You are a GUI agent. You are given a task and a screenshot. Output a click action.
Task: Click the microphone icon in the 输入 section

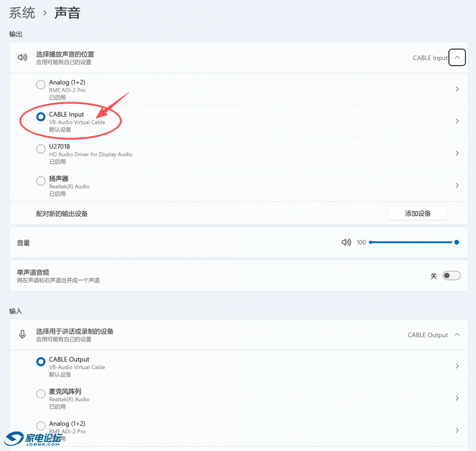point(22,334)
